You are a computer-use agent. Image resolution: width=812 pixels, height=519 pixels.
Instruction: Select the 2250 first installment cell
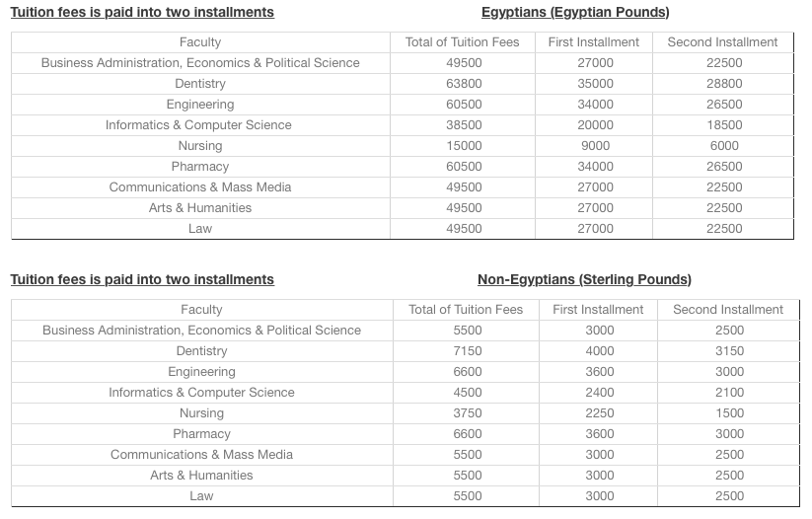599,413
